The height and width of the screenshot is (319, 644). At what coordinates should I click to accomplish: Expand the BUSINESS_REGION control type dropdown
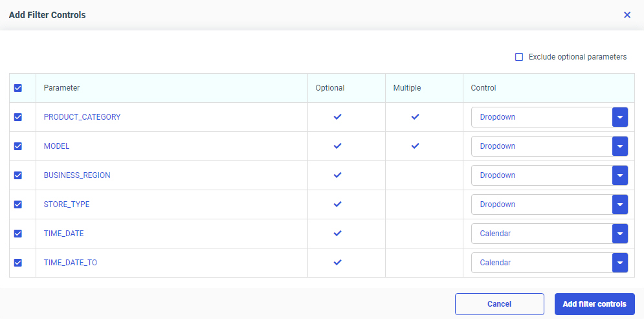coord(620,175)
